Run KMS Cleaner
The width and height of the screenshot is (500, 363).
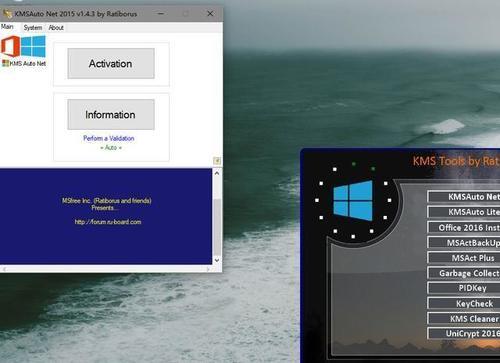[x=464, y=319]
